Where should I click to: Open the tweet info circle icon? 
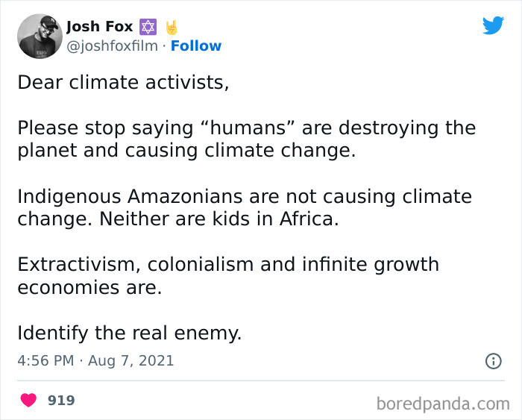click(493, 361)
